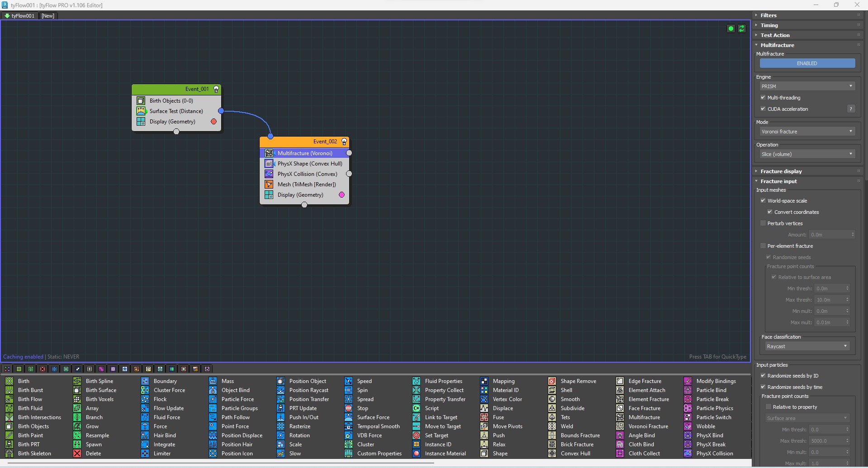Screen dimensions: 868x468
Task: Click the Max thresh 5000.0 input field
Action: click(x=830, y=441)
